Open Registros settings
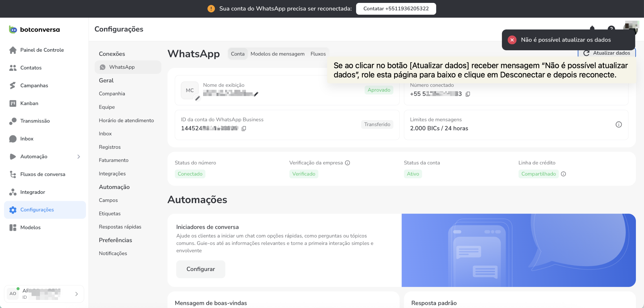The width and height of the screenshot is (644, 308). point(110,147)
